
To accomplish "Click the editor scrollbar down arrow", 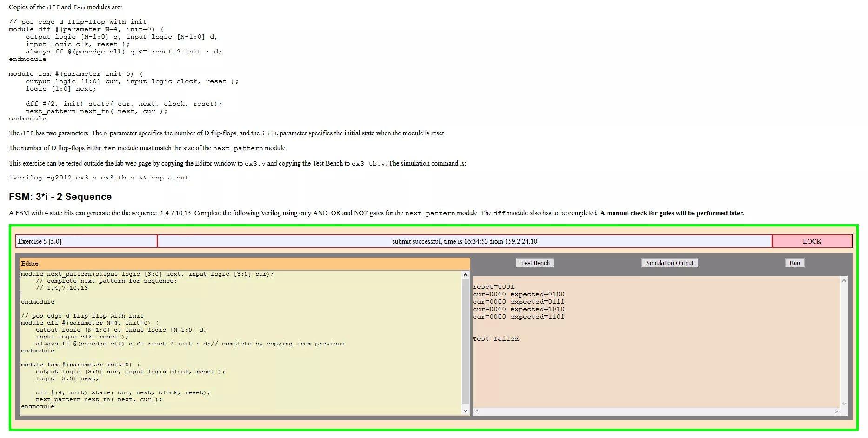I will click(465, 411).
